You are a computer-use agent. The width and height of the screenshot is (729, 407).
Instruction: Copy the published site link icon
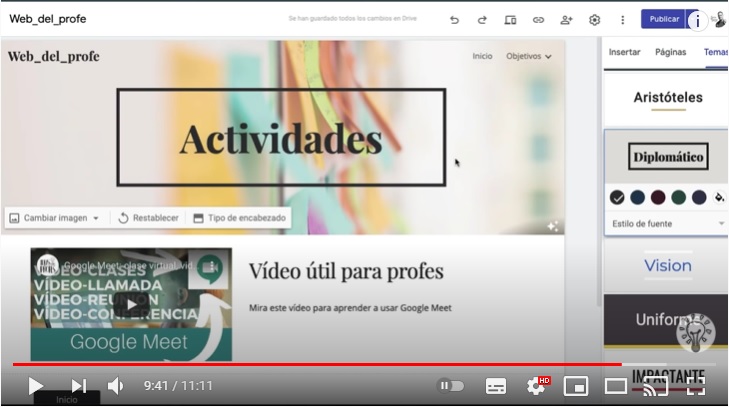tap(538, 20)
